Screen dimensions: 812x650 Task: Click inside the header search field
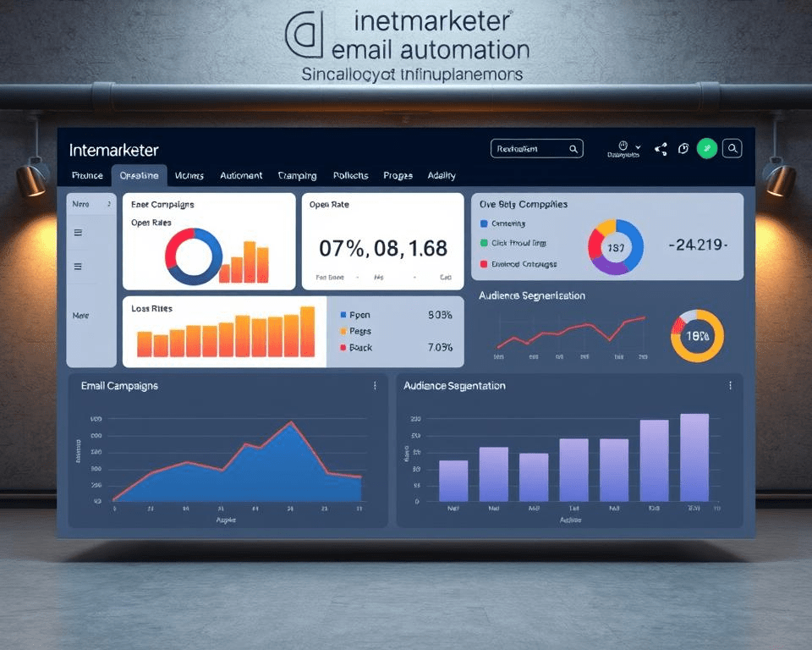536,149
